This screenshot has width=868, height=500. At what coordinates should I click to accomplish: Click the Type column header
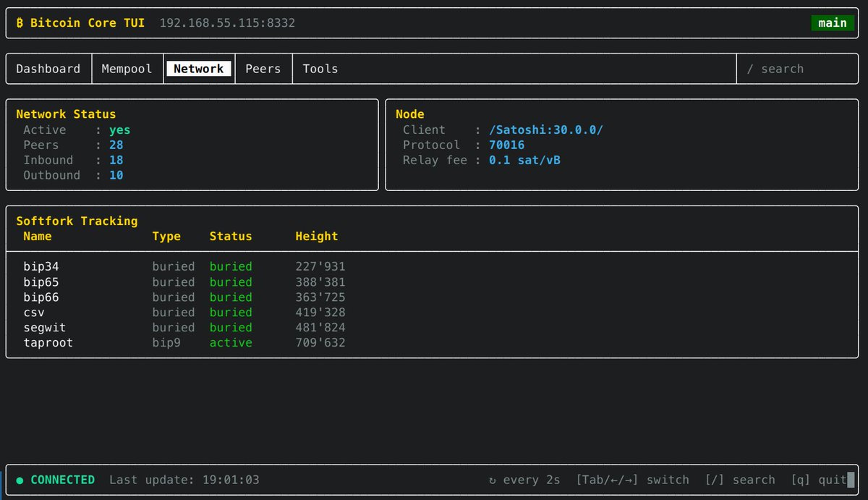pos(166,237)
